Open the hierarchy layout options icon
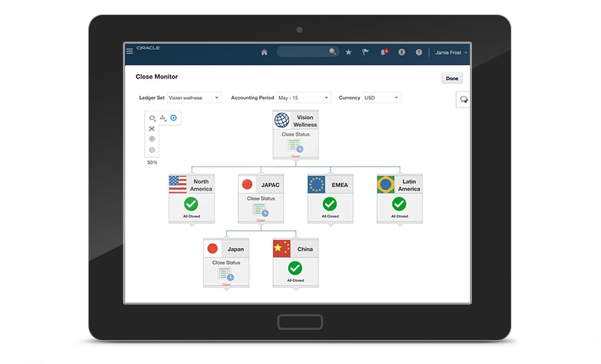 pos(163,118)
